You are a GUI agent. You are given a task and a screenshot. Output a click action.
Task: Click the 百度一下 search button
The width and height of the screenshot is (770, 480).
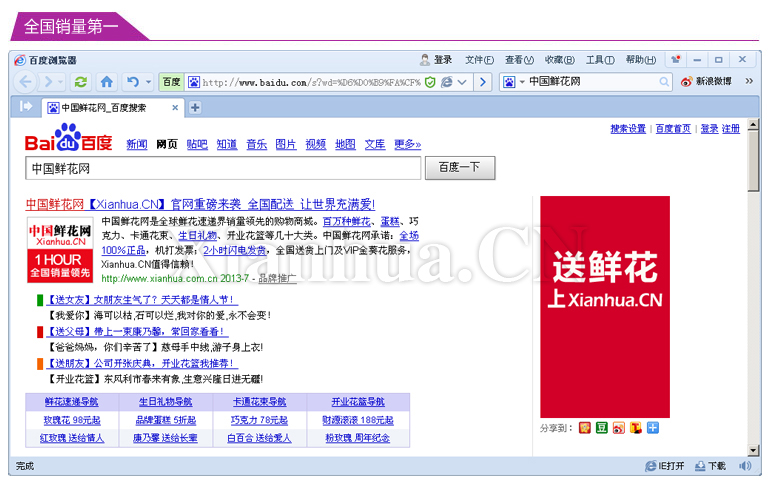460,168
